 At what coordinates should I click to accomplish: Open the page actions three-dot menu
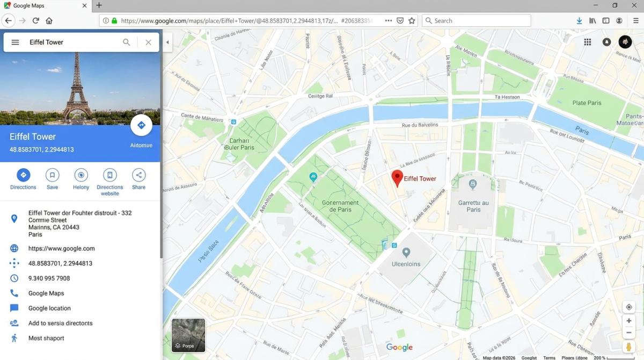coord(388,20)
